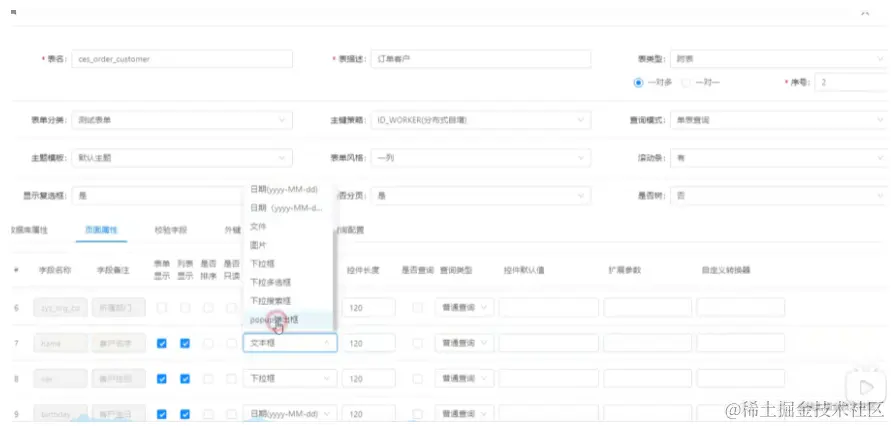Open the 主键策略 ID_WORKER dropdown
This screenshot has height=426, width=891.
click(x=481, y=120)
